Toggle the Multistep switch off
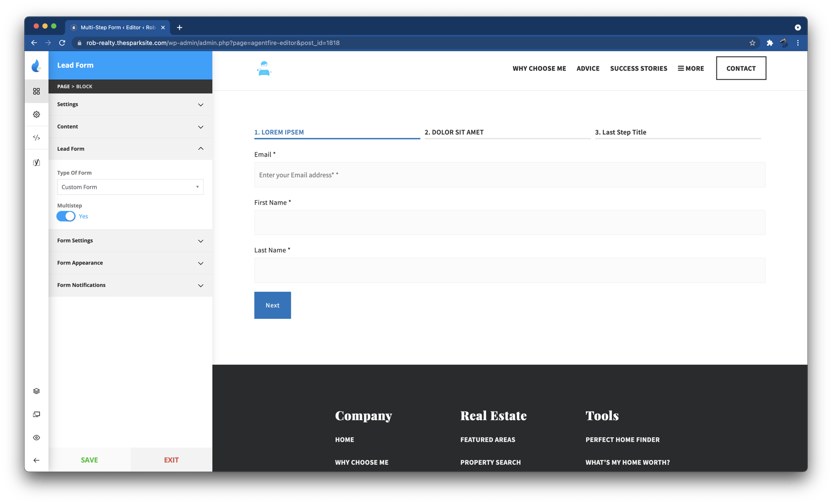Screen dimensions: 832x504 click(x=66, y=216)
